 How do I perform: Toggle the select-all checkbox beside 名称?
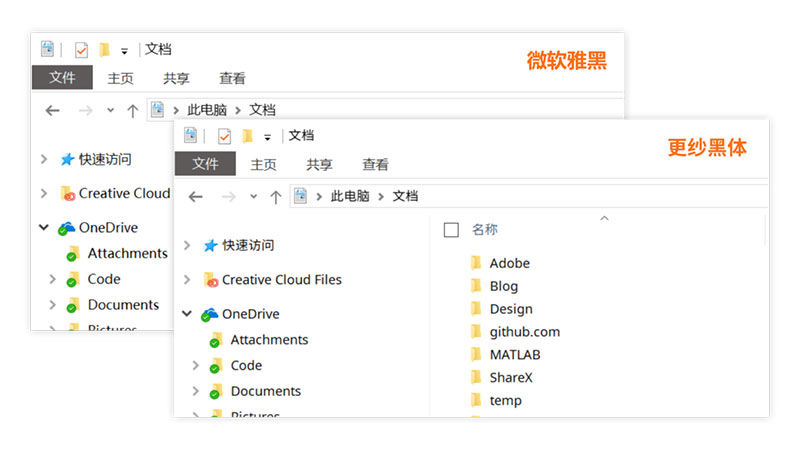(x=451, y=230)
